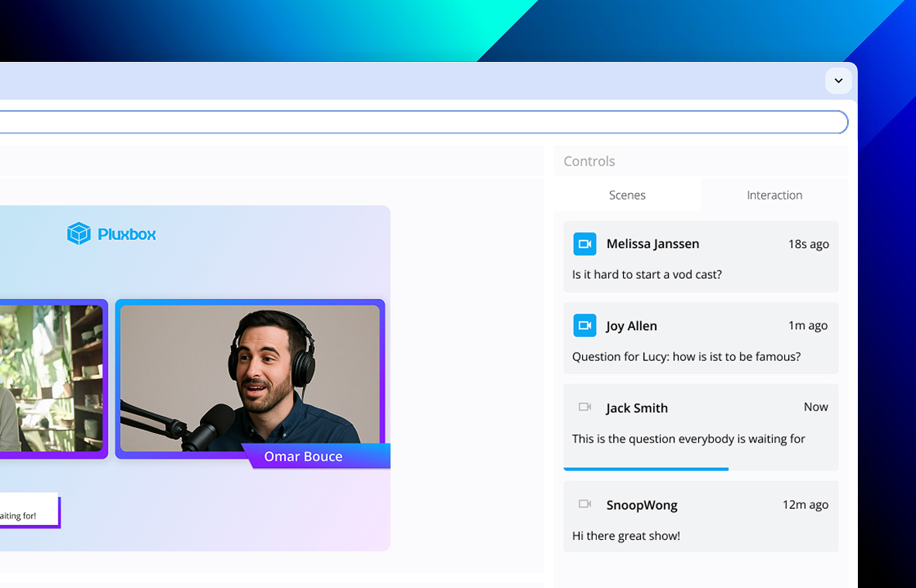
Task: Click Melissa Janssen's blue camera icon
Action: click(584, 244)
